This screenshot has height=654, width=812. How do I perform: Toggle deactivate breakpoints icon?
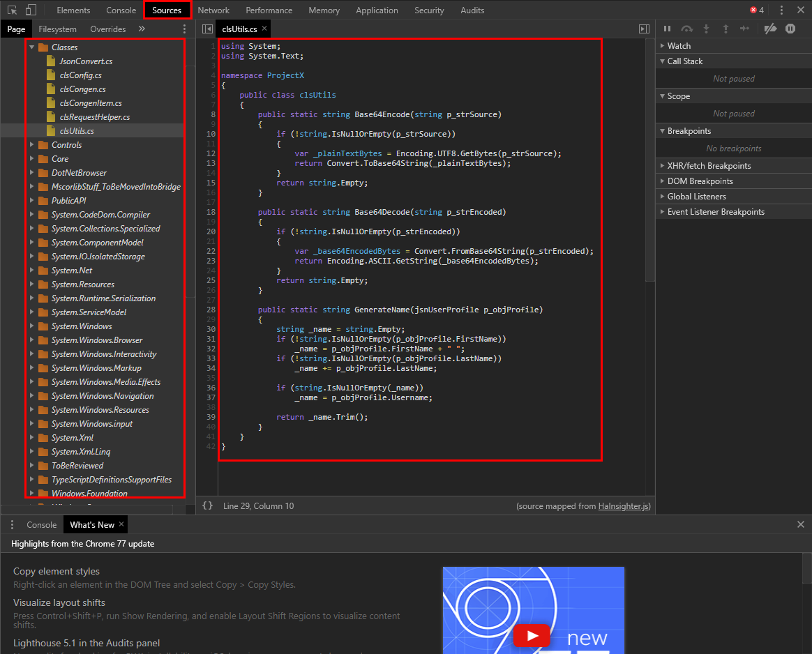click(x=771, y=29)
